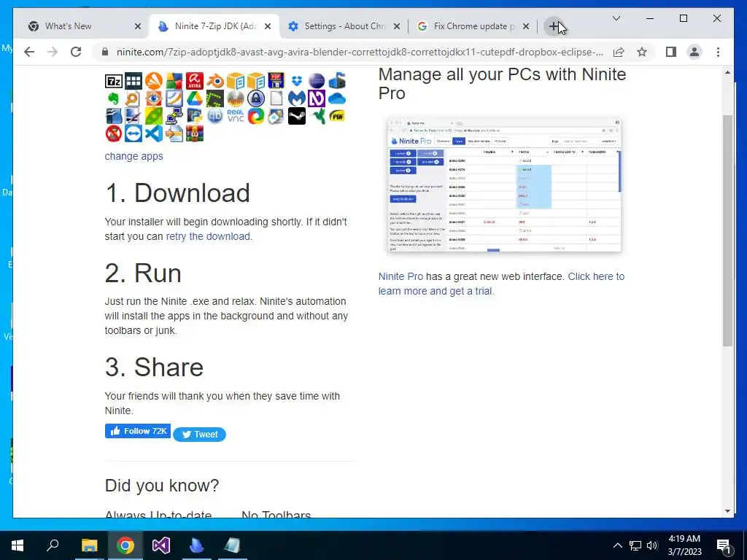Click the Greenshot icon

(x=215, y=98)
